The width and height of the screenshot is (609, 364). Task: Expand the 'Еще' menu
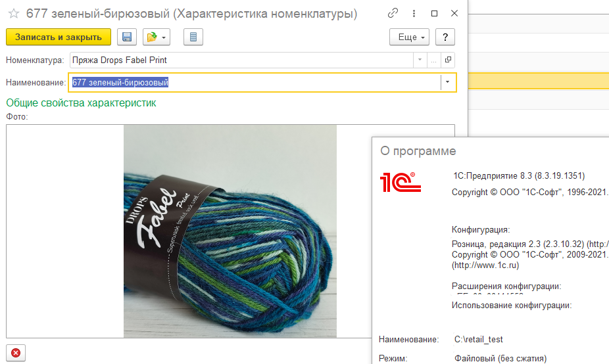(x=409, y=37)
